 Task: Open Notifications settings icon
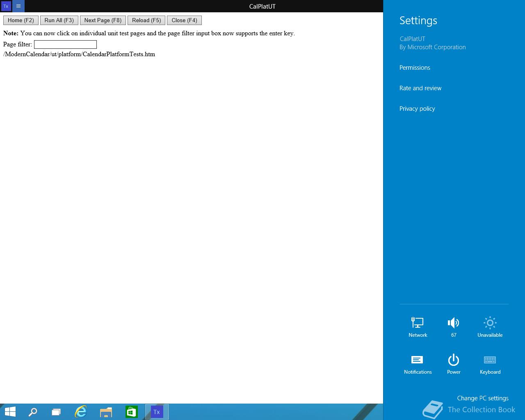[x=418, y=364]
